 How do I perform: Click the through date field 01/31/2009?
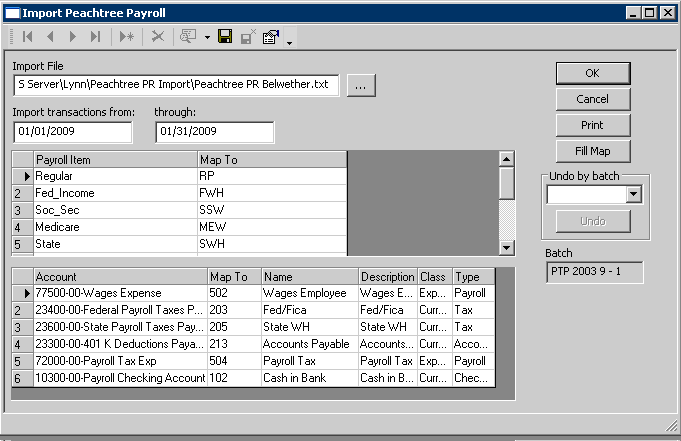click(215, 132)
